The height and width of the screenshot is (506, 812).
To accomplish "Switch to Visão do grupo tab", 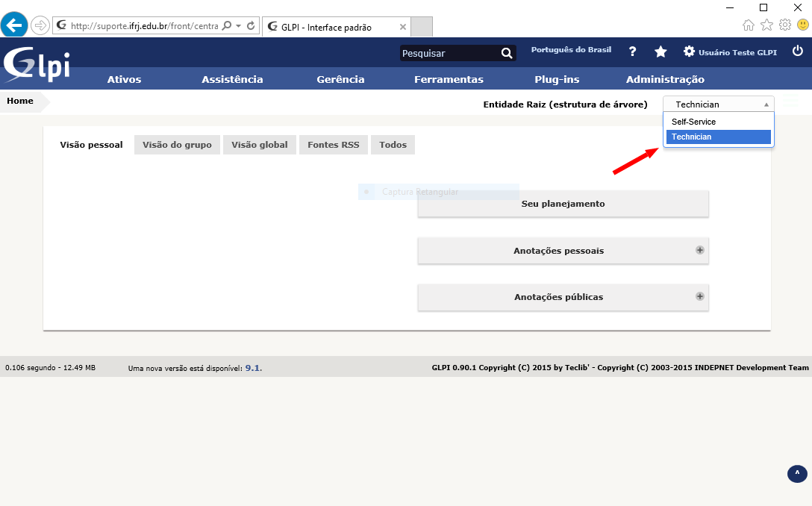I will point(177,145).
